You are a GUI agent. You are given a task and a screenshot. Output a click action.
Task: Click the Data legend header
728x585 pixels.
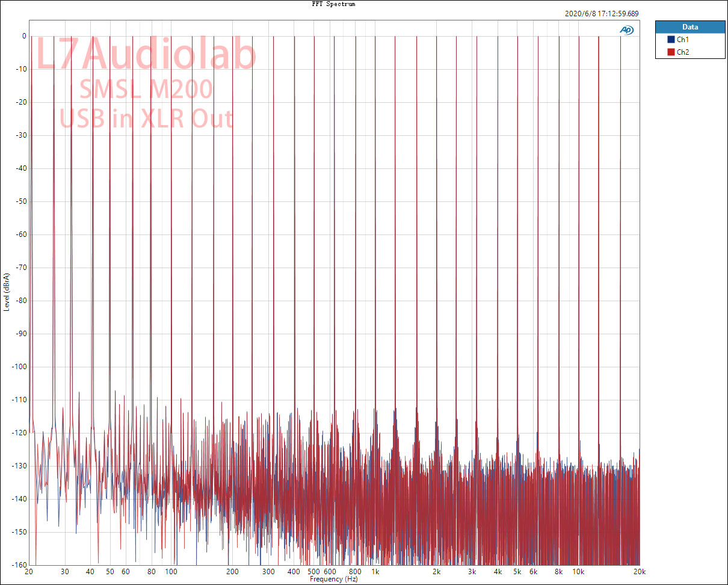coord(690,27)
